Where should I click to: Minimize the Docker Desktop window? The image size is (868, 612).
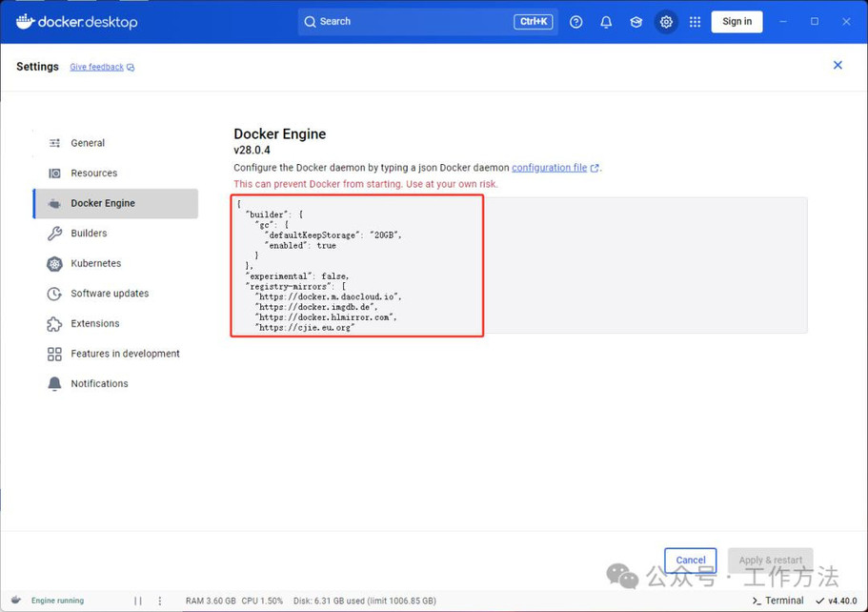pos(783,22)
